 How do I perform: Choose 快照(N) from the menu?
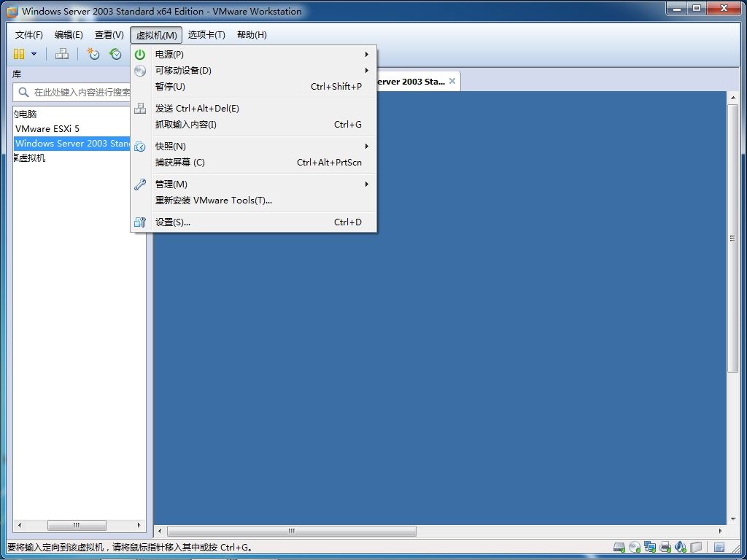[253, 146]
